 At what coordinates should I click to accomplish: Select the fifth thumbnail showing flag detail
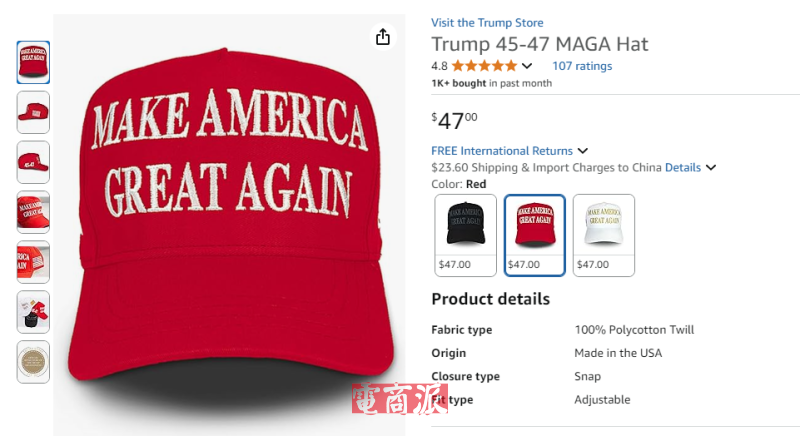[33, 262]
